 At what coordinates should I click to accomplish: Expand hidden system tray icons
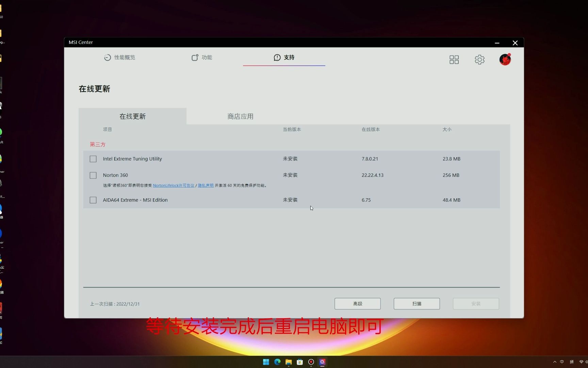click(555, 362)
